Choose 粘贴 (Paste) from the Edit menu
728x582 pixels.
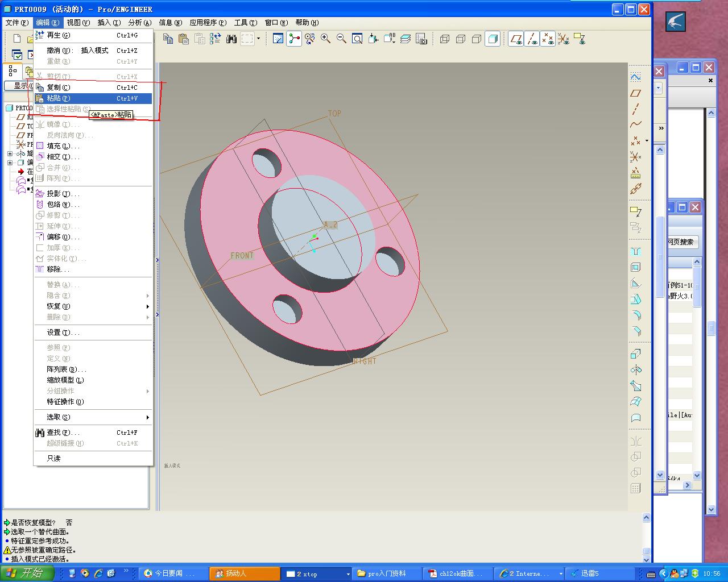(x=93, y=98)
